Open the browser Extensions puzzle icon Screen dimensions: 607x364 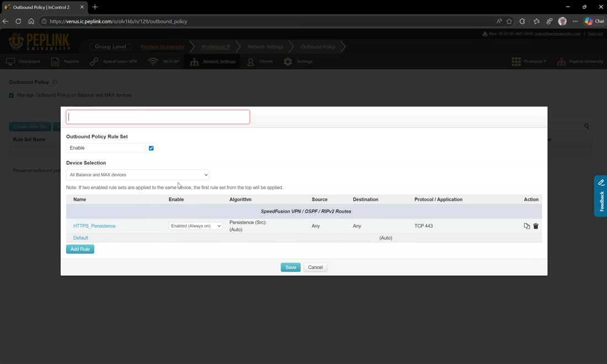coord(522,22)
